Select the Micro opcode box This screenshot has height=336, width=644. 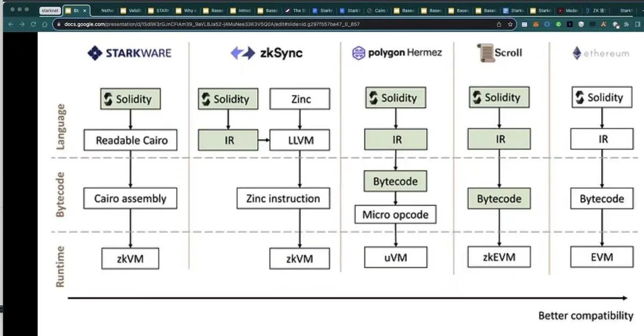point(396,215)
